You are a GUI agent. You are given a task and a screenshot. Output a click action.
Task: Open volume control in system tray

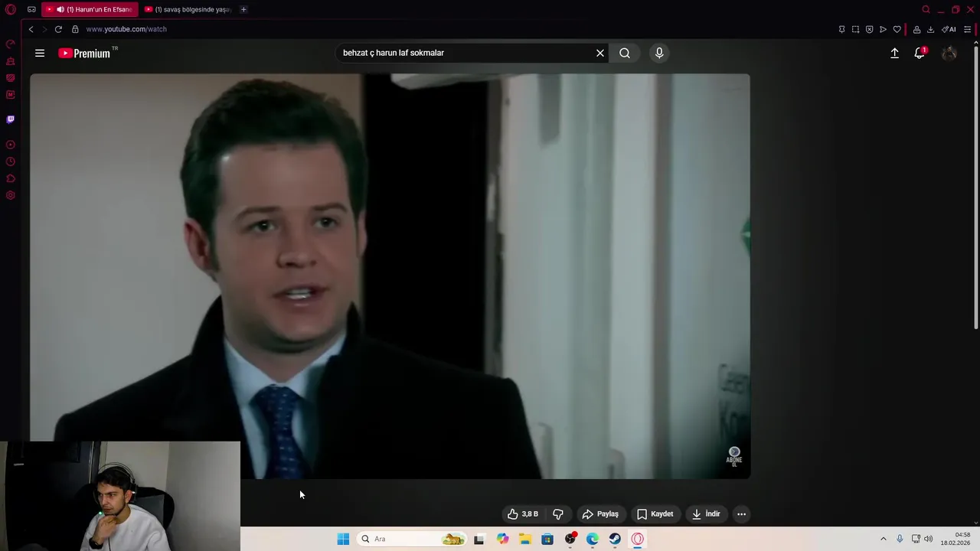929,539
